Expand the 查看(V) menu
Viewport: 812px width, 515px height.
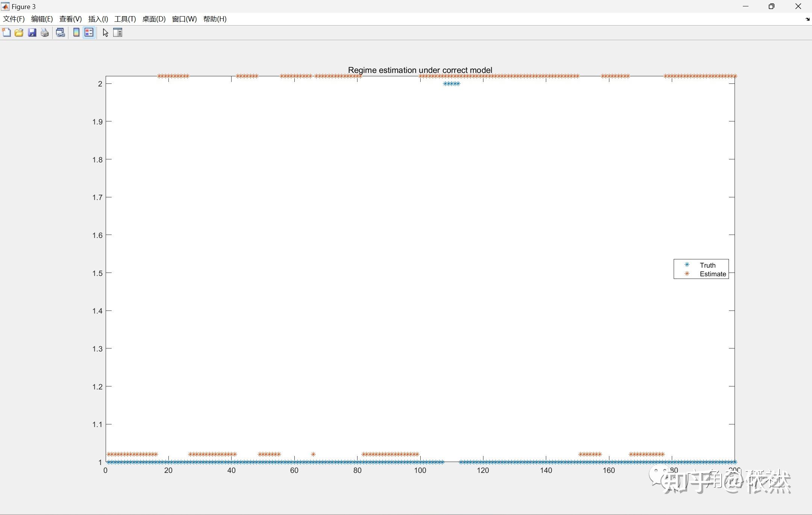tap(70, 19)
